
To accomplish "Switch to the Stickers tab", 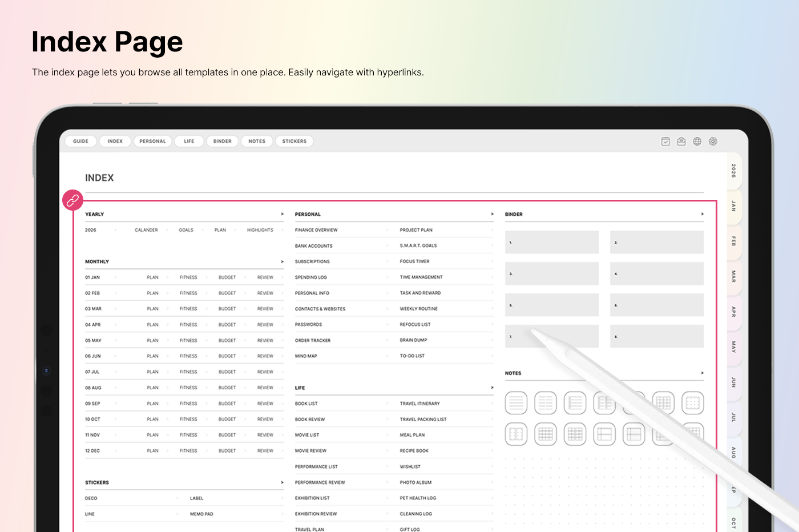I will click(294, 142).
